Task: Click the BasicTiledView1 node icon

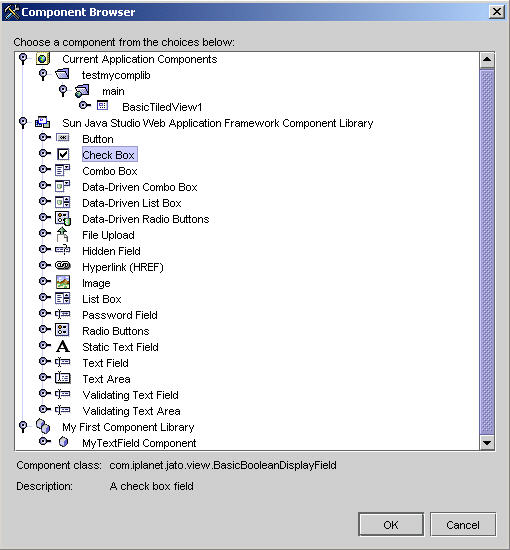Action: pyautogui.click(x=102, y=105)
